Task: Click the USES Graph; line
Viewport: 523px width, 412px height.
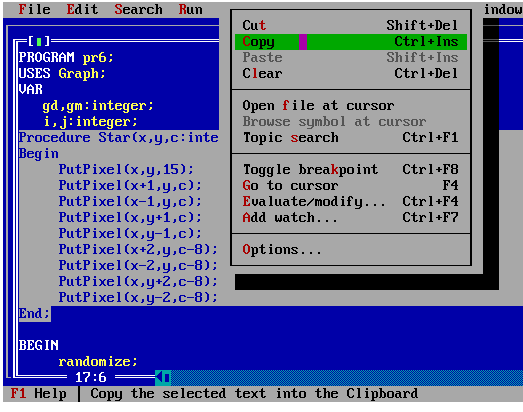Action: tap(62, 73)
